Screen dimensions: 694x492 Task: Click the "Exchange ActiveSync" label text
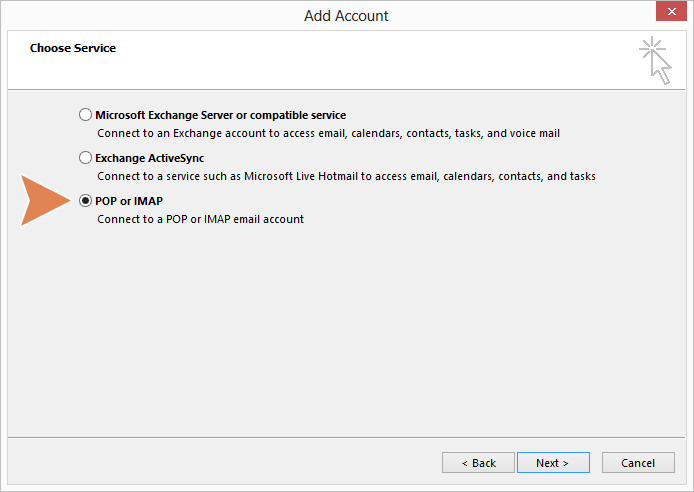click(150, 158)
